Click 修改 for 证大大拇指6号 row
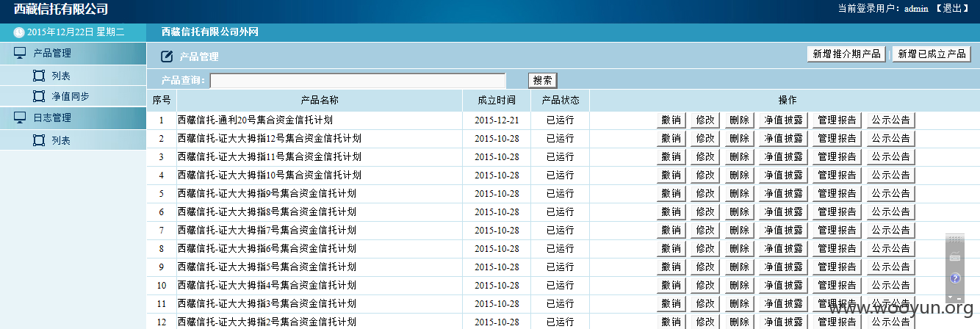Viewport: 980px width, 329px height. point(705,248)
